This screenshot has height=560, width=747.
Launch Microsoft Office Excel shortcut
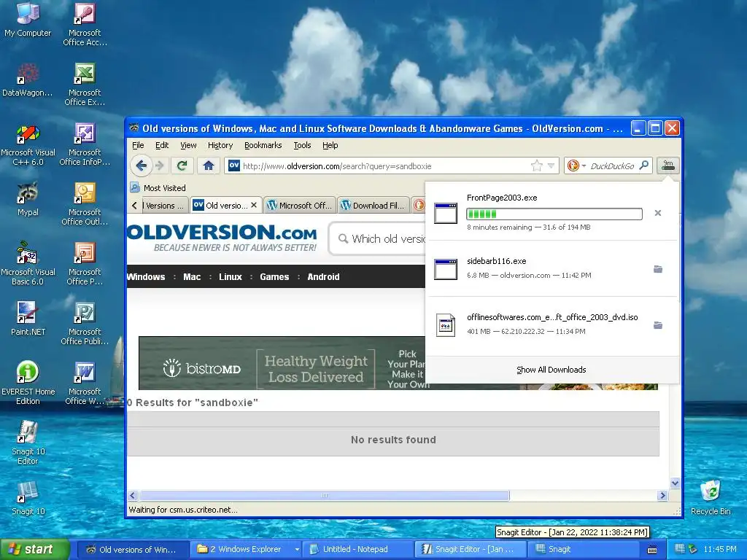(x=85, y=84)
